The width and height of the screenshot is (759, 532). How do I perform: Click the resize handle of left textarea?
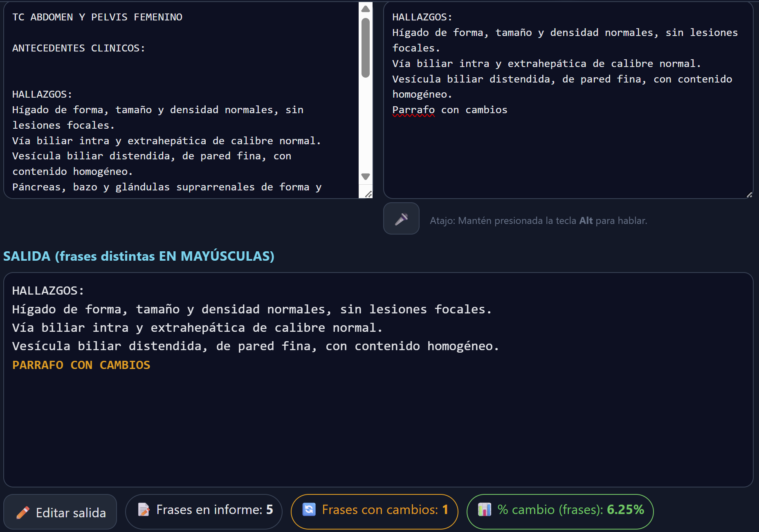pos(368,194)
